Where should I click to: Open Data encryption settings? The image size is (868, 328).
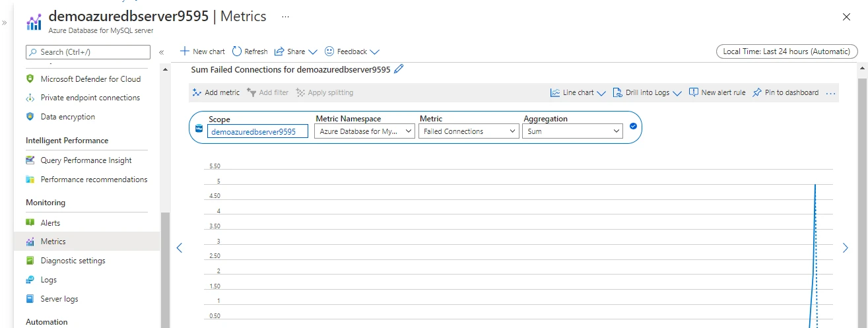pos(67,117)
